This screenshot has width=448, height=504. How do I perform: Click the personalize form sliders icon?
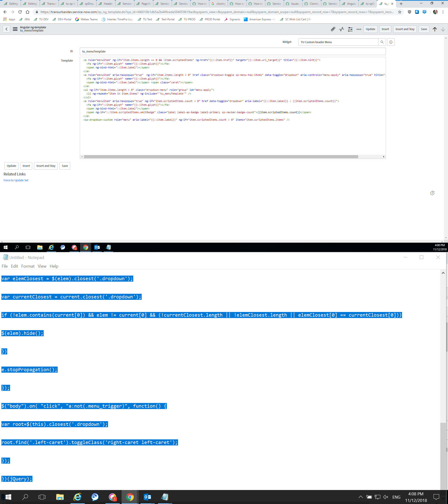click(x=350, y=29)
